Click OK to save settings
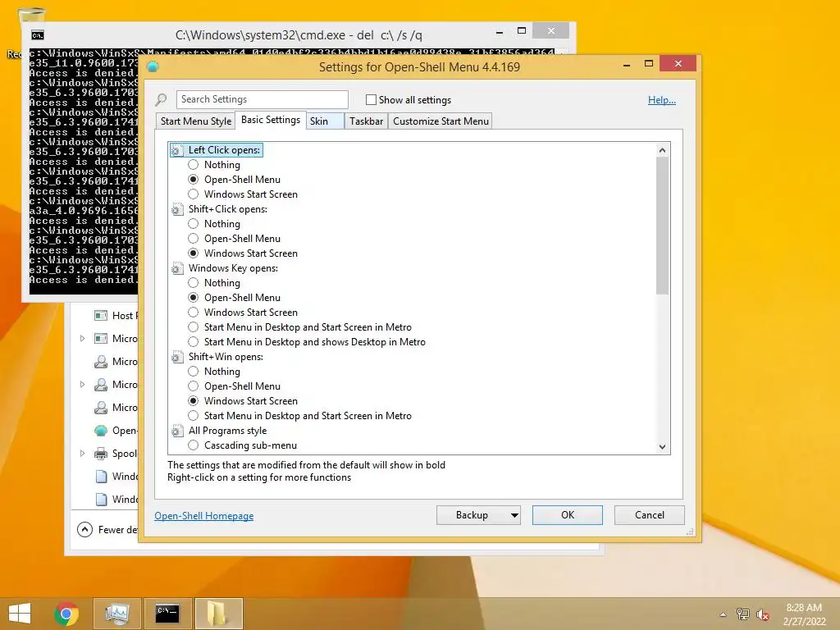The height and width of the screenshot is (630, 840). 568,515
